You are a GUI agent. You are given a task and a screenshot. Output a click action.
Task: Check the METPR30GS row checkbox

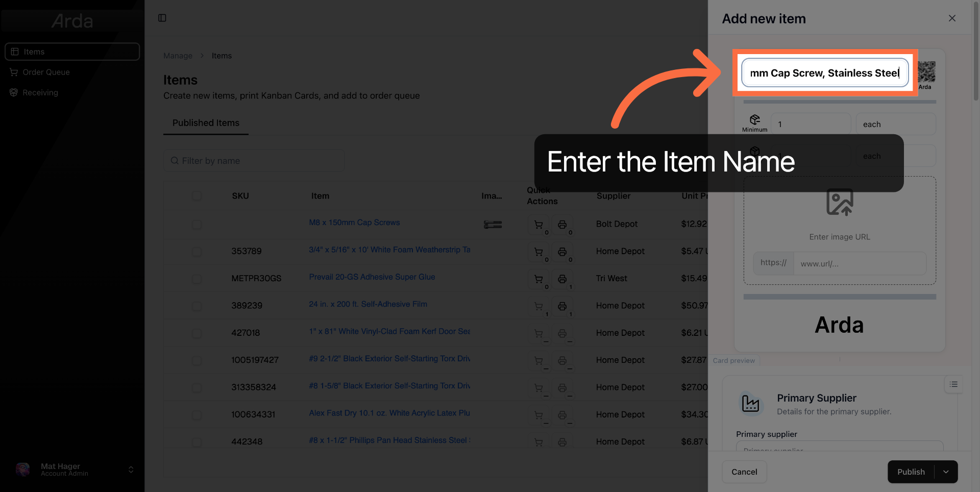click(x=197, y=279)
